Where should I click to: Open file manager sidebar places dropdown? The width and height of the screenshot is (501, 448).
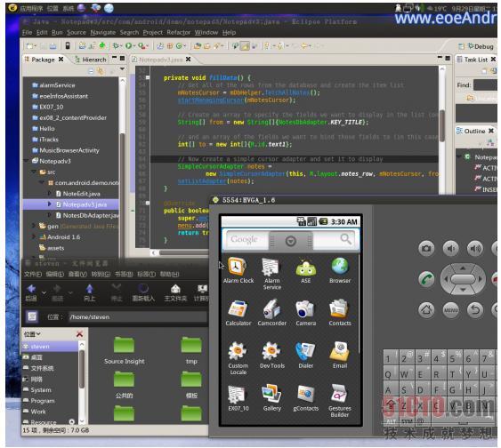32,334
